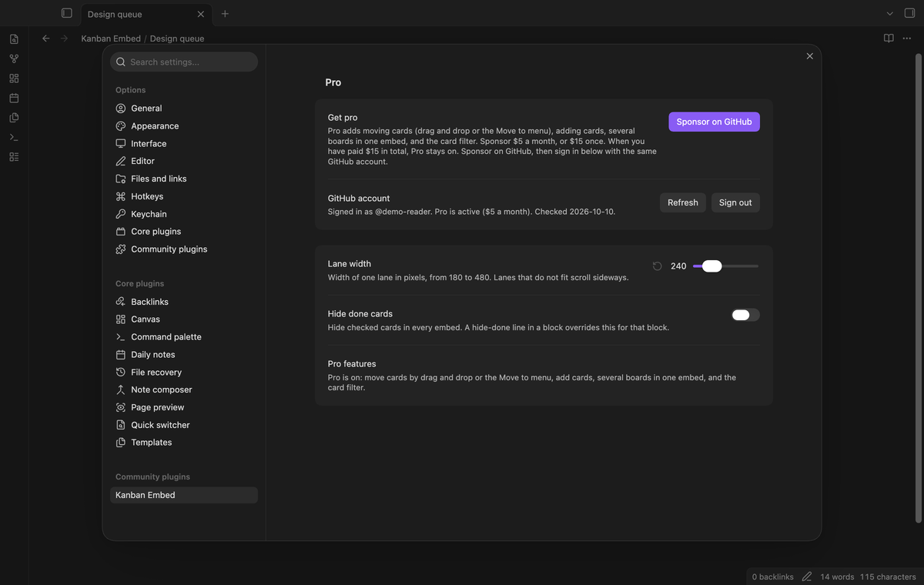This screenshot has height=585, width=924.
Task: Select Kanban Embed plugin settings
Action: point(183,496)
